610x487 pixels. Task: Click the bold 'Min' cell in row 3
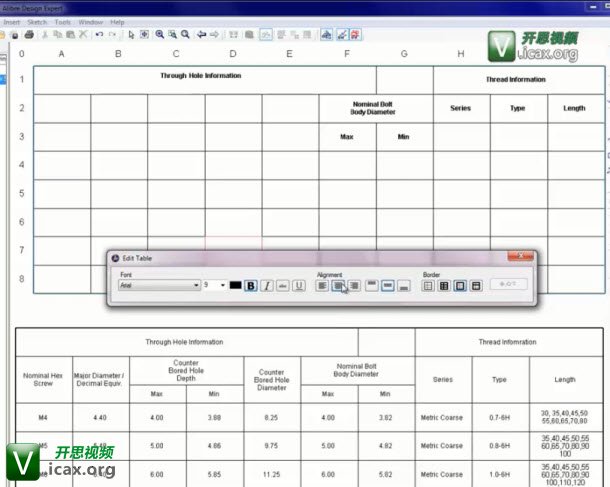pos(403,137)
